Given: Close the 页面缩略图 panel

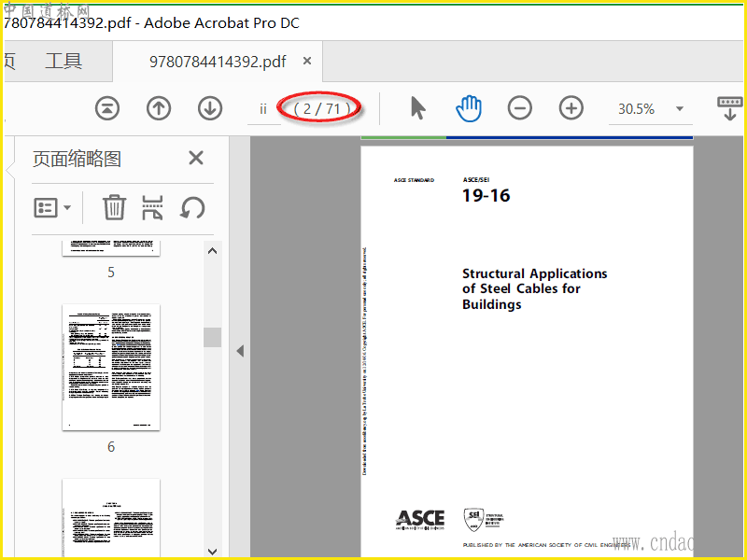Looking at the screenshot, I should pos(196,158).
